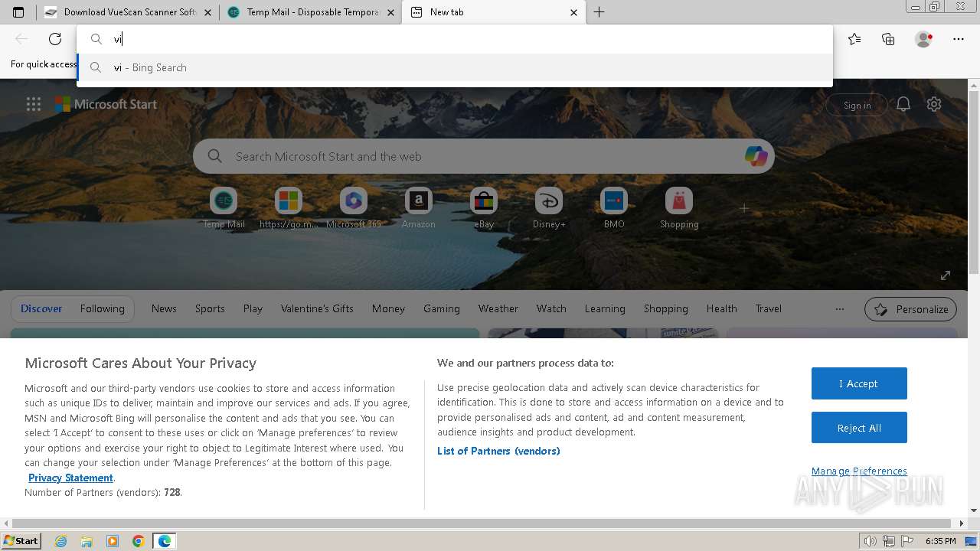Screen dimensions: 980x551
Task: Expand the background image view icon
Action: (x=946, y=275)
